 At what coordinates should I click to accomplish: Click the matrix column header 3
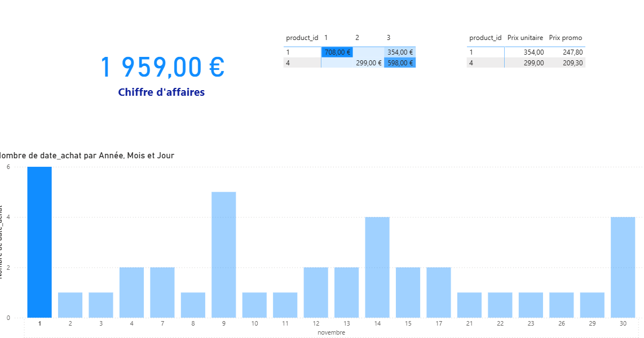point(389,38)
